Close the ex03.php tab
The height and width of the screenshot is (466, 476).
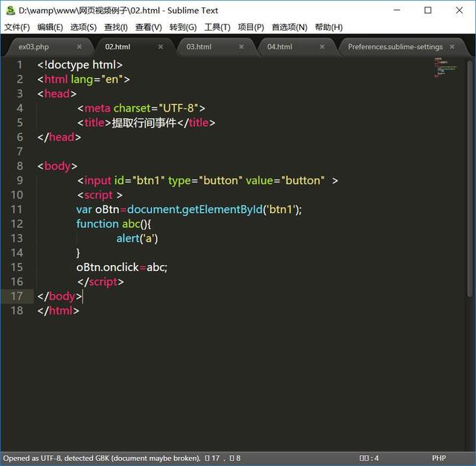pos(80,47)
